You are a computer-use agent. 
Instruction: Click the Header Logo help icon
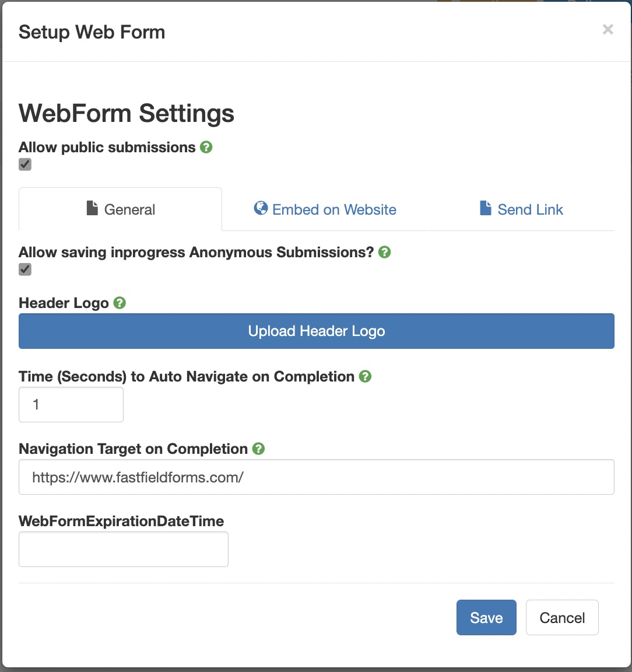(120, 303)
